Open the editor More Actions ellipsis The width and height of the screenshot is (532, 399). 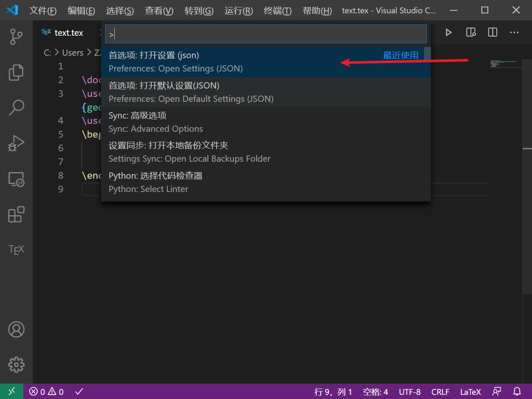click(x=514, y=32)
